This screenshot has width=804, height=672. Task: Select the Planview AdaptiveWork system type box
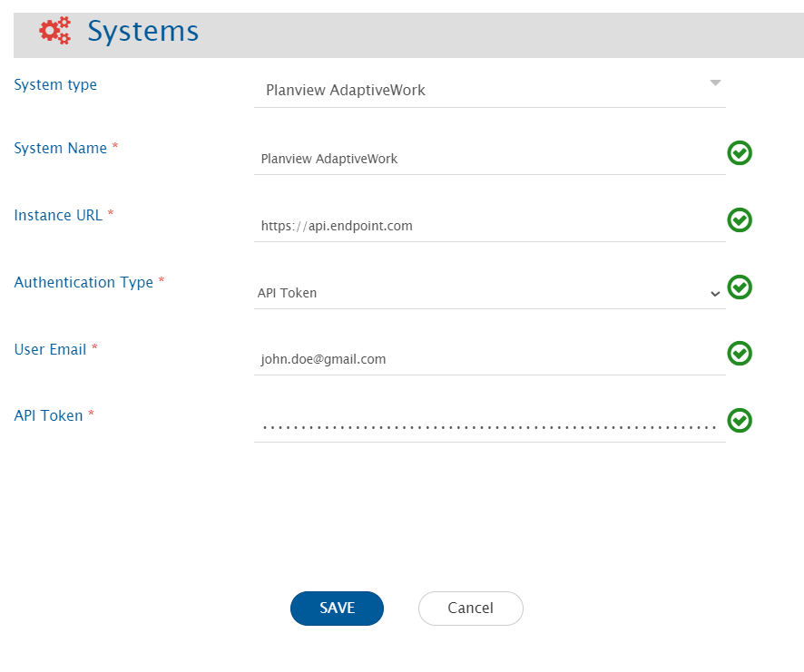(x=481, y=91)
